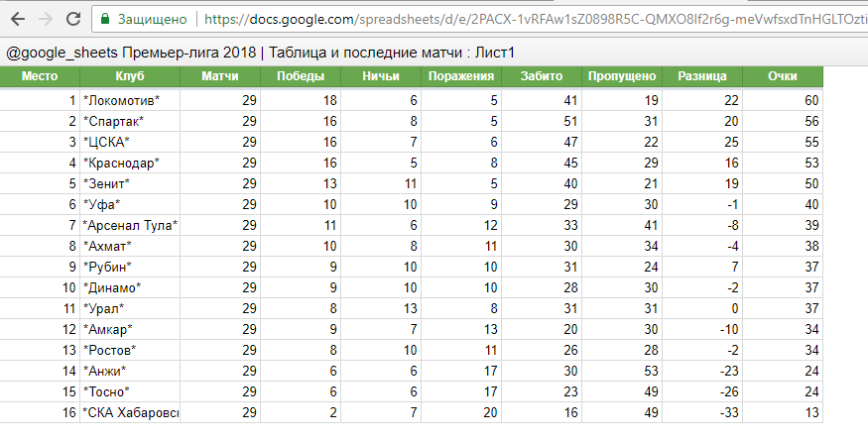Click Анжи's goals conceded 53
The width and height of the screenshot is (868, 441).
[622, 371]
